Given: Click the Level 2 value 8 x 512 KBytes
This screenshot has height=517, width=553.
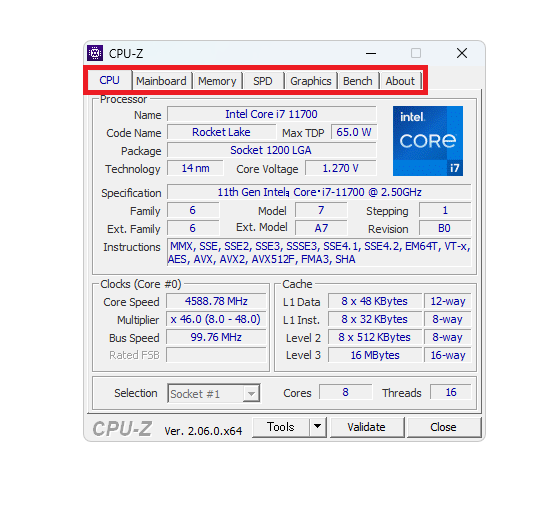Looking at the screenshot, I should (x=375, y=337).
